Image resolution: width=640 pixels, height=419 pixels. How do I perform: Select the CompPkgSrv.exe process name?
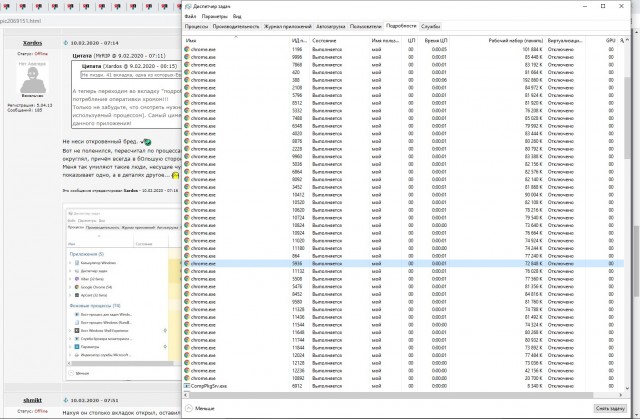point(209,386)
